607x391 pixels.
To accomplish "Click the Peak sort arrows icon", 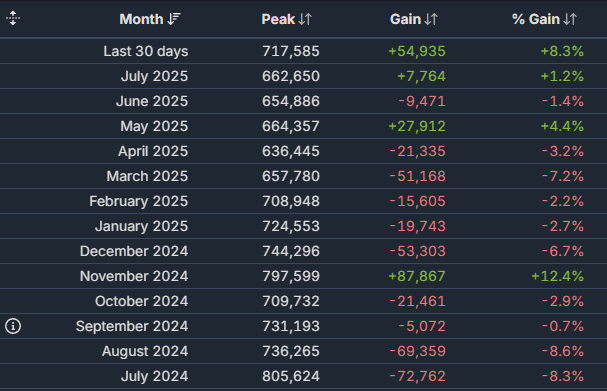I will coord(305,19).
